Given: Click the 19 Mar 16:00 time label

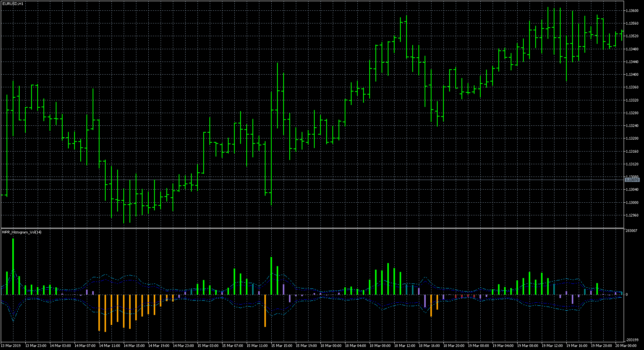Looking at the screenshot, I should [x=577, y=346].
